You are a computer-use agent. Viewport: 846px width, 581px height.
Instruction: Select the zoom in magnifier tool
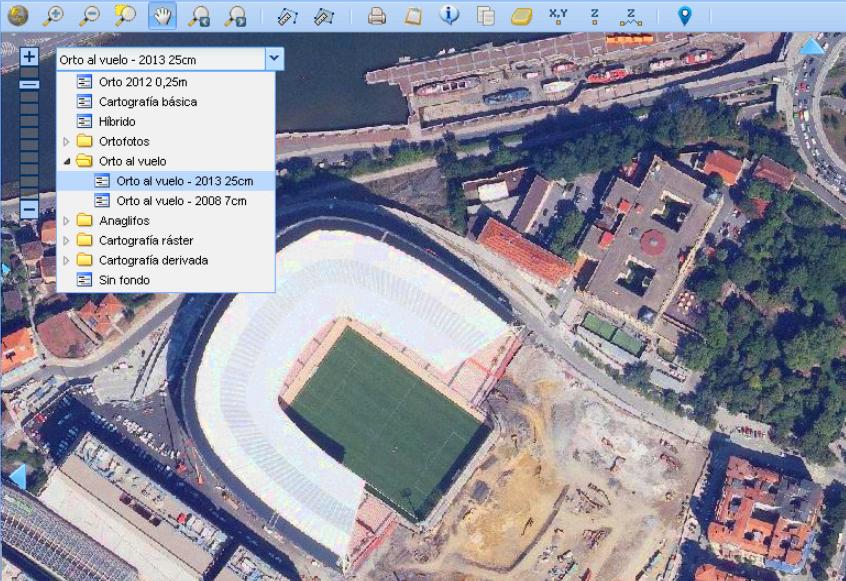(x=53, y=15)
